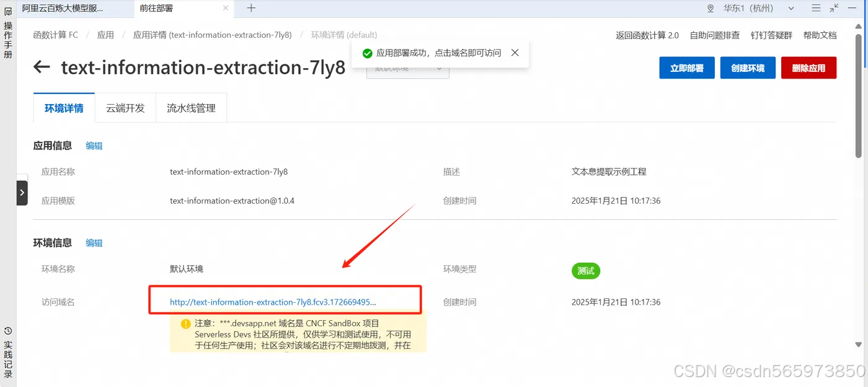Go to 应用 breadcrumb
This screenshot has height=387, width=868.
(105, 35)
